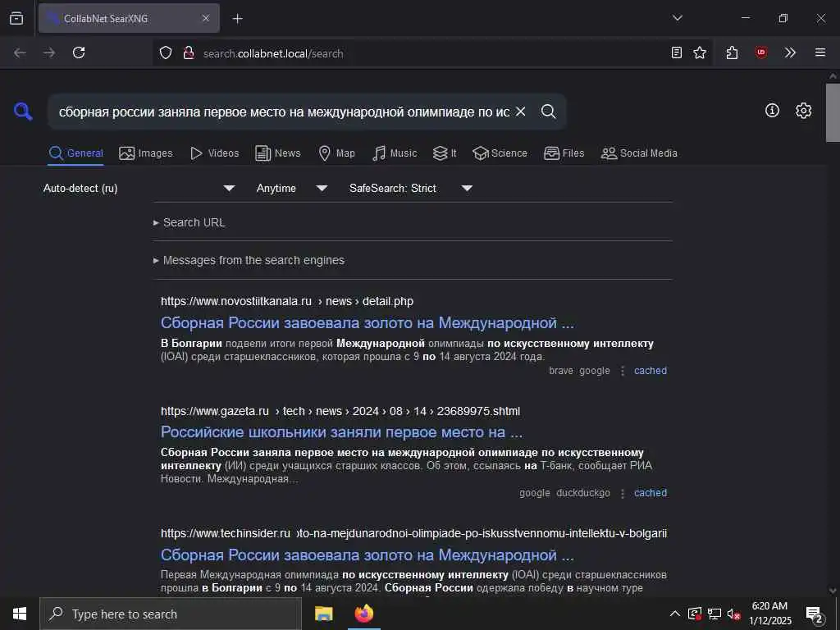Switch to Map search tab

pos(337,153)
